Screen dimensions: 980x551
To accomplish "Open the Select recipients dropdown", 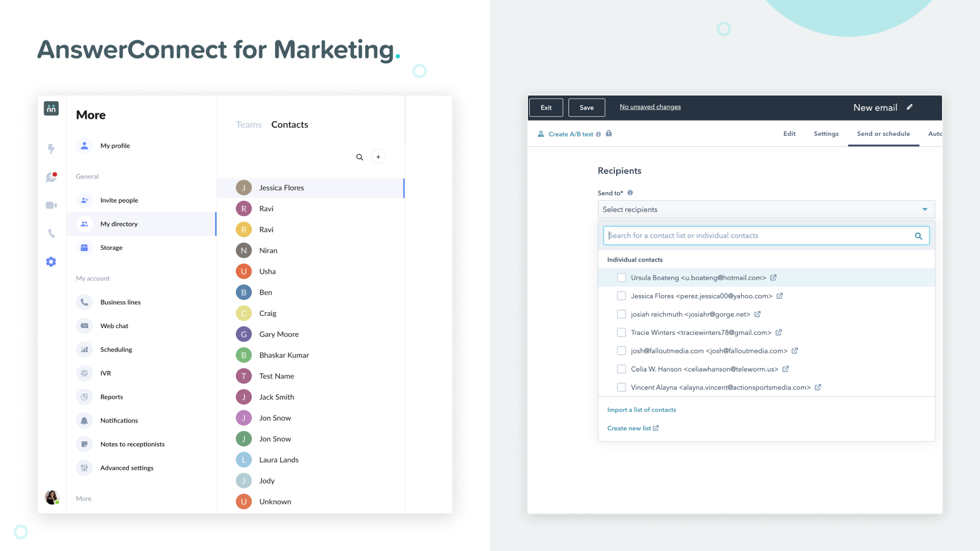I will (766, 209).
